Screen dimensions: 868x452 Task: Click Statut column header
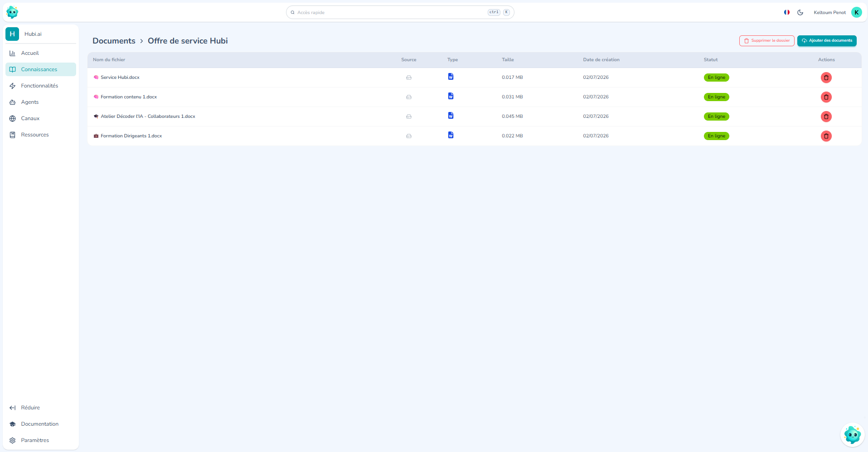click(711, 60)
